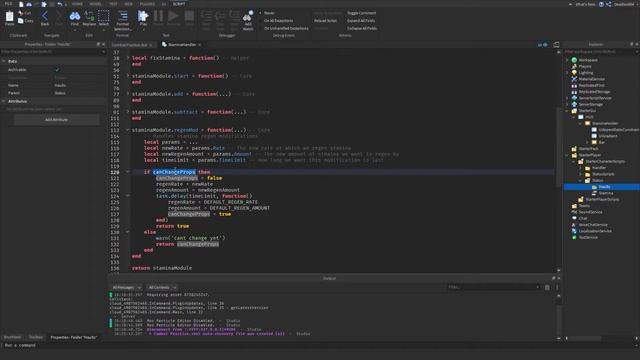Expand the fixStamina function fold arrow

pos(127,58)
